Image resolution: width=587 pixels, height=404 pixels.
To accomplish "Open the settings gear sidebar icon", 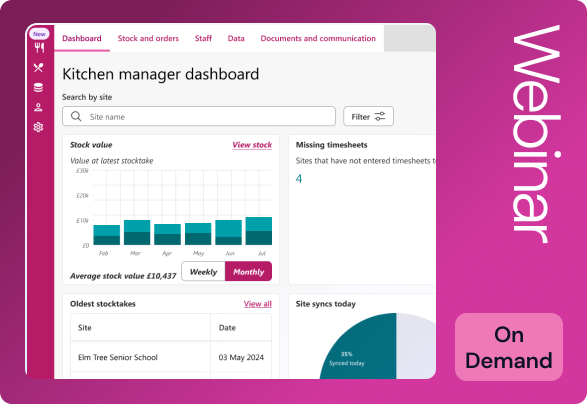I will pos(38,127).
